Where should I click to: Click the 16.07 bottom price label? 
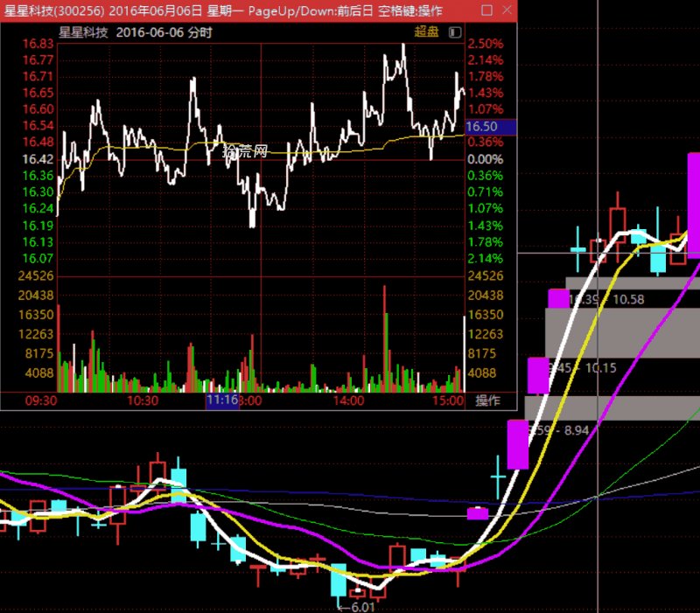pos(38,258)
